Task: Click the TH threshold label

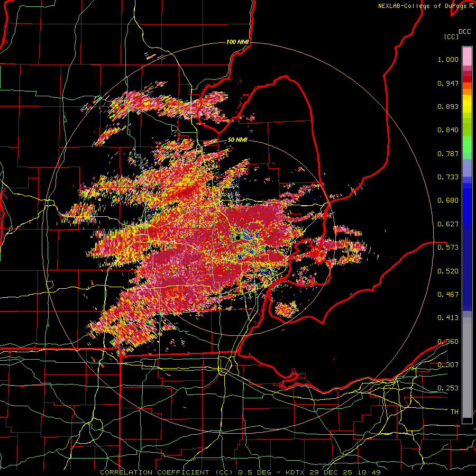Action: click(454, 412)
